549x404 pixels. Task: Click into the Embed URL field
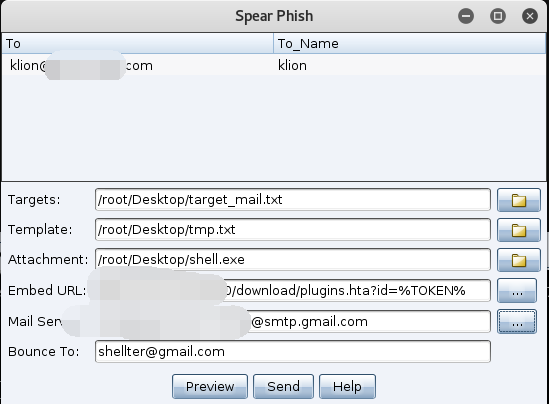click(x=293, y=290)
